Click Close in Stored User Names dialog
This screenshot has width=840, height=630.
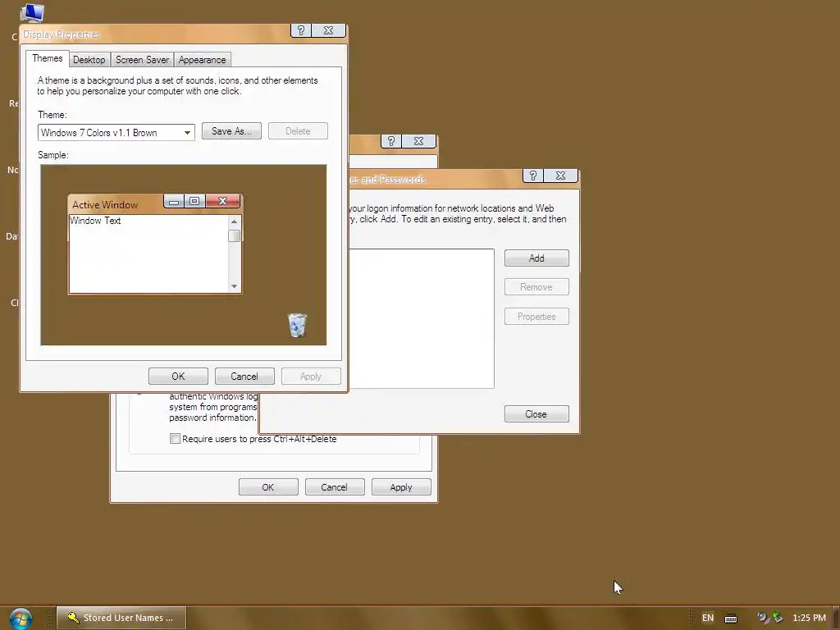536,414
